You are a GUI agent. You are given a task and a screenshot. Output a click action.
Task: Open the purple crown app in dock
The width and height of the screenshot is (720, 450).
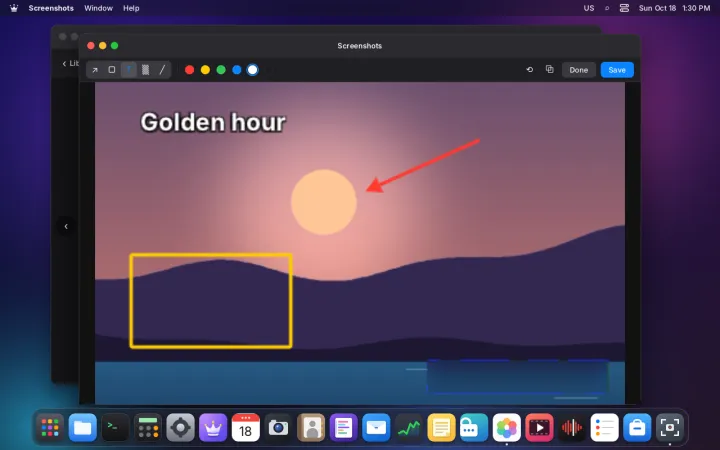(213, 428)
